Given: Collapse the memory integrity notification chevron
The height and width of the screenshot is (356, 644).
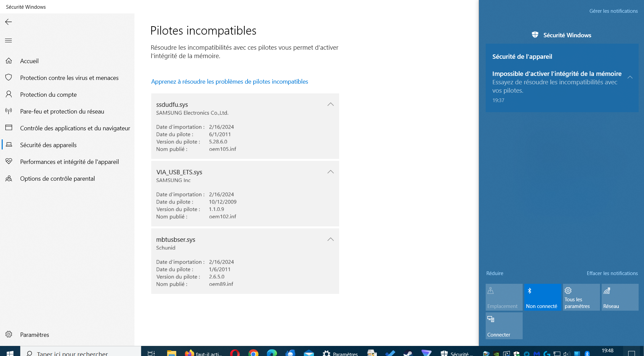Looking at the screenshot, I should [630, 77].
